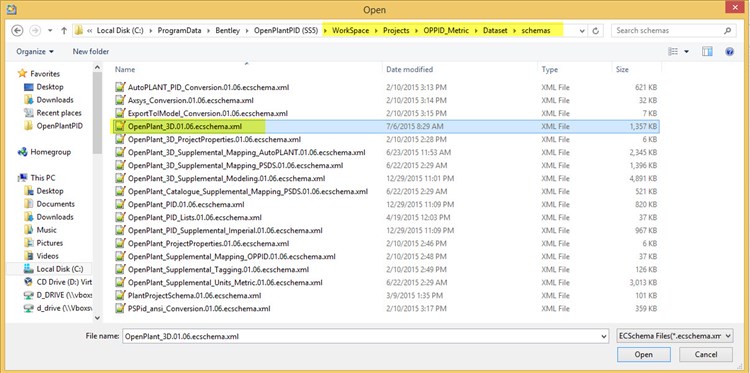Click the New folder button

(91, 52)
